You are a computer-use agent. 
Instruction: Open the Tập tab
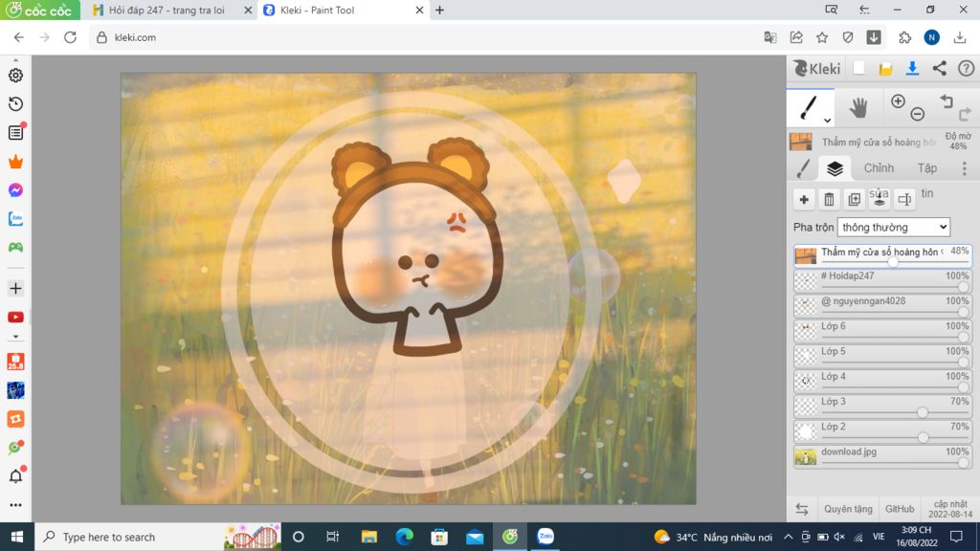pos(926,168)
